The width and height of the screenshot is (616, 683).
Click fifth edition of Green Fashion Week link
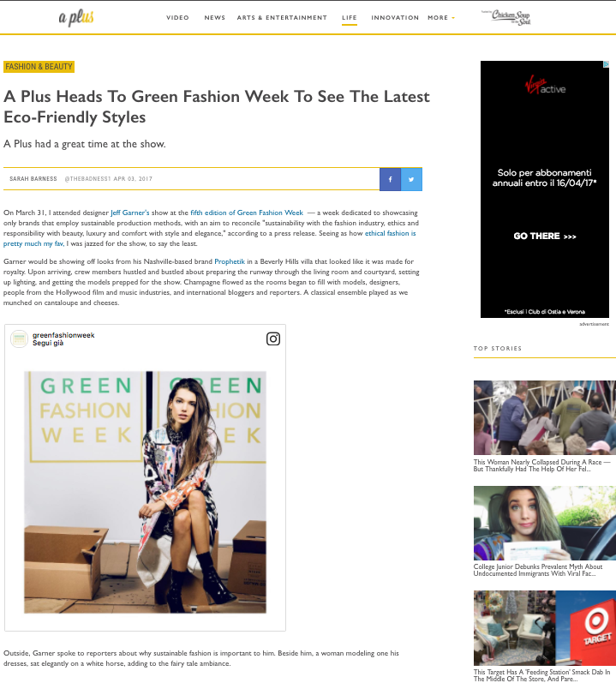(247, 213)
